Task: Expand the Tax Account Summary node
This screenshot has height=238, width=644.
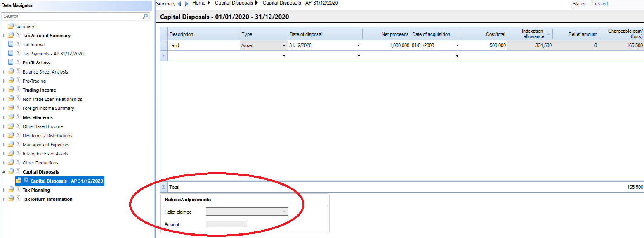Action: click(x=4, y=36)
